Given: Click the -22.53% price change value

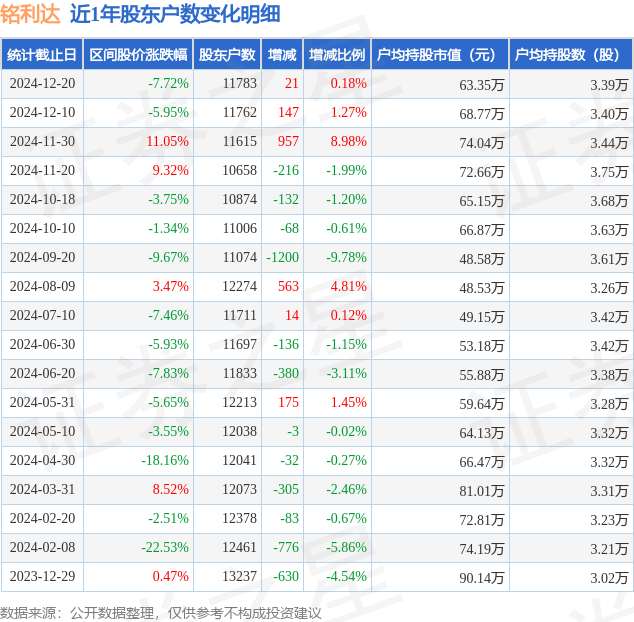Looking at the screenshot, I should coord(165,548).
